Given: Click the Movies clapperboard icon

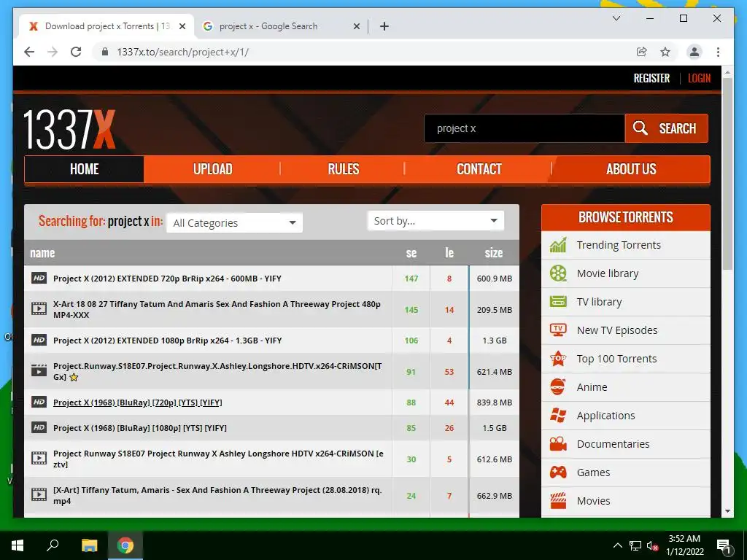Looking at the screenshot, I should pyautogui.click(x=558, y=500).
